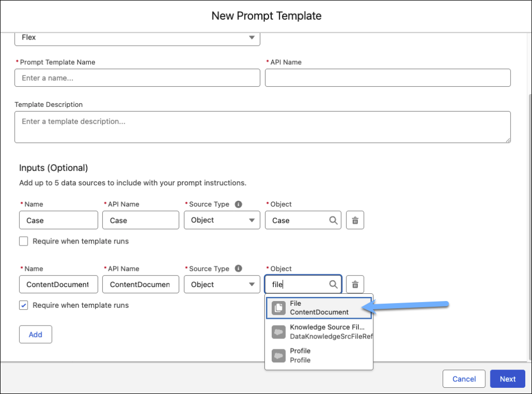Click the Enter a name placeholder field
532x394 pixels.
tap(137, 77)
